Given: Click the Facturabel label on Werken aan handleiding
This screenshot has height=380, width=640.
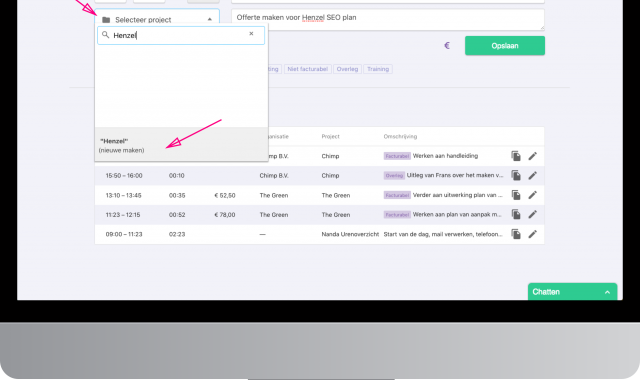Looking at the screenshot, I should pos(397,156).
